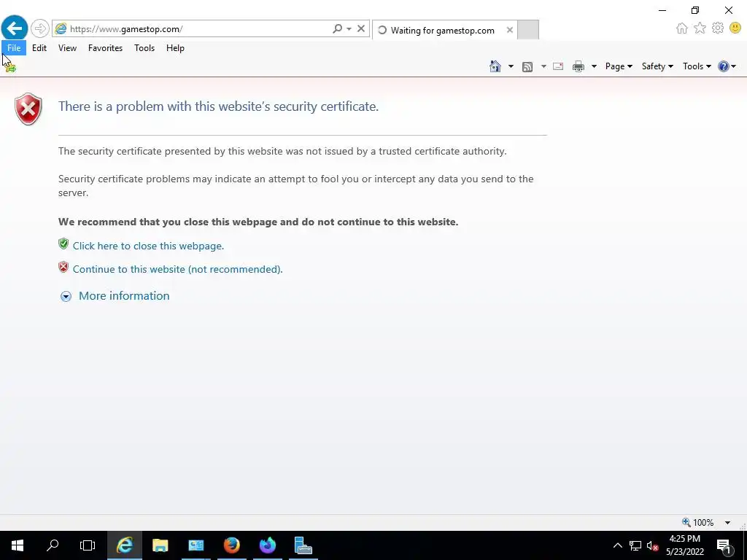The image size is (747, 560).
Task: Click 'Continue to this website (not recommended)' link
Action: (x=178, y=269)
